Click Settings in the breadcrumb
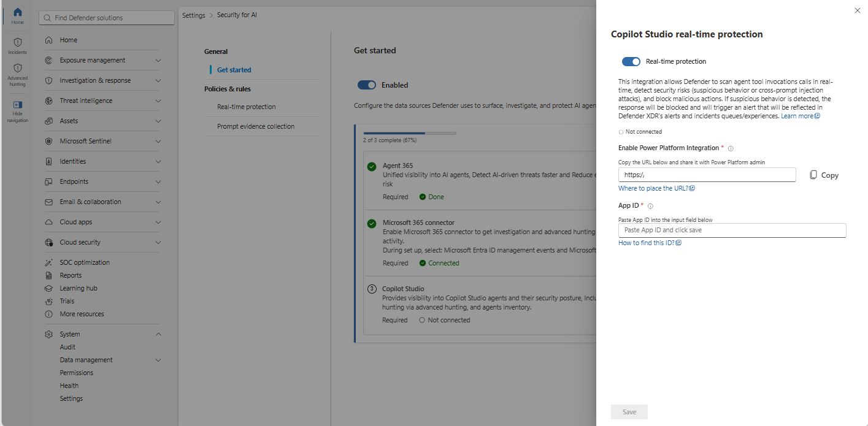 click(x=194, y=15)
